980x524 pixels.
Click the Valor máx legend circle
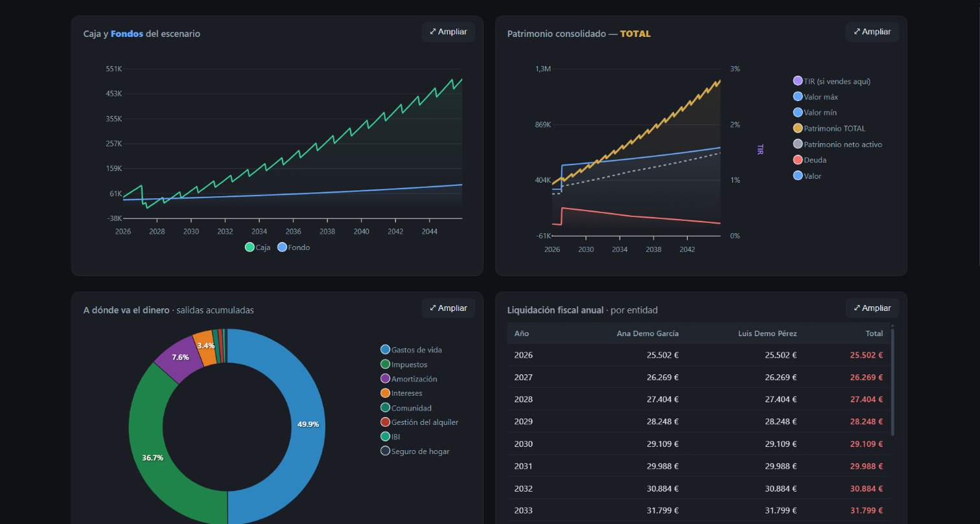[x=798, y=97]
